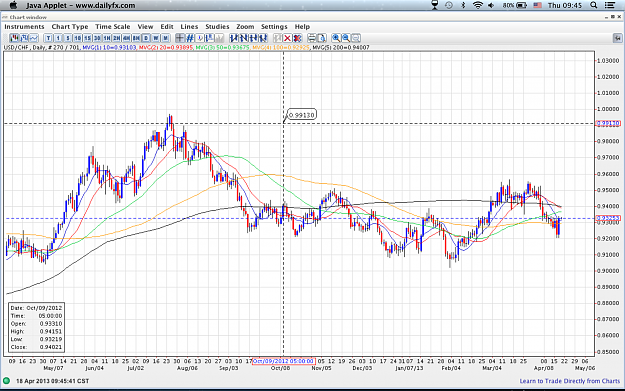The height and width of the screenshot is (391, 625).
Task: Open the Instruments menu
Action: [24, 26]
